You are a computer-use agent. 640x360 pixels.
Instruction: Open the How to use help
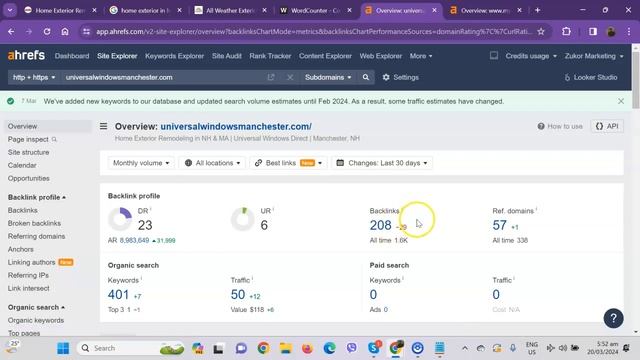(x=560, y=127)
